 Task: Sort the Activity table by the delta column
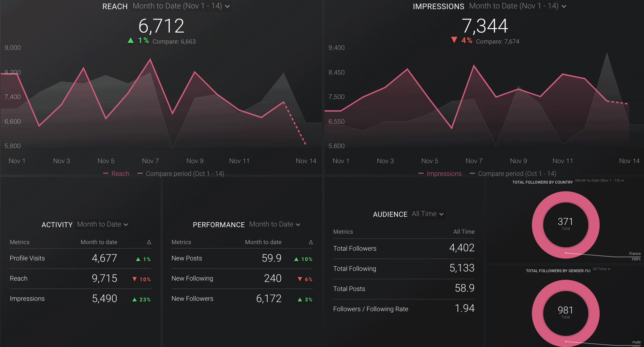tap(149, 242)
